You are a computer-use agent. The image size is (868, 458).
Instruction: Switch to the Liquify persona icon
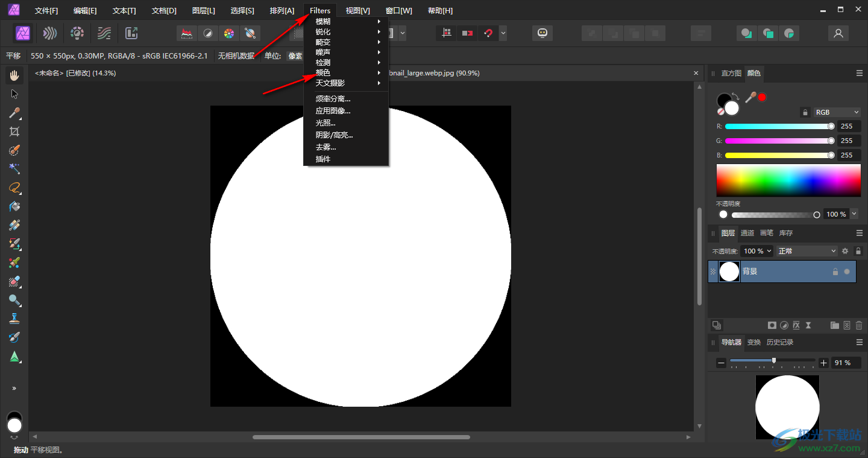[50, 33]
